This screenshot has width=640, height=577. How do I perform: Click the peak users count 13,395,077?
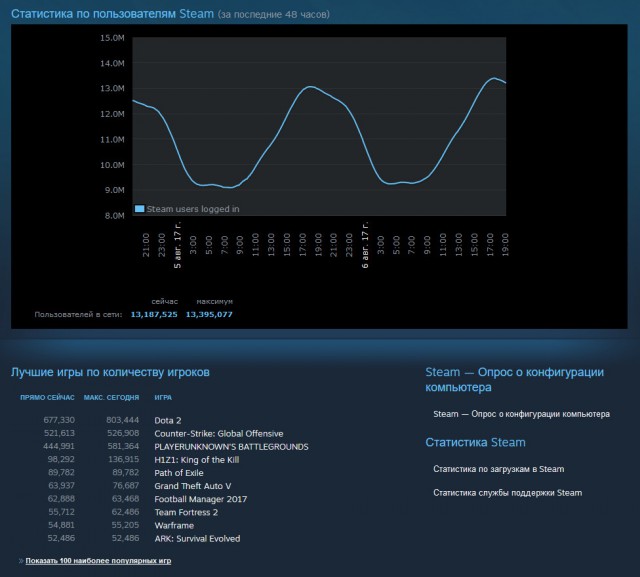(x=209, y=314)
